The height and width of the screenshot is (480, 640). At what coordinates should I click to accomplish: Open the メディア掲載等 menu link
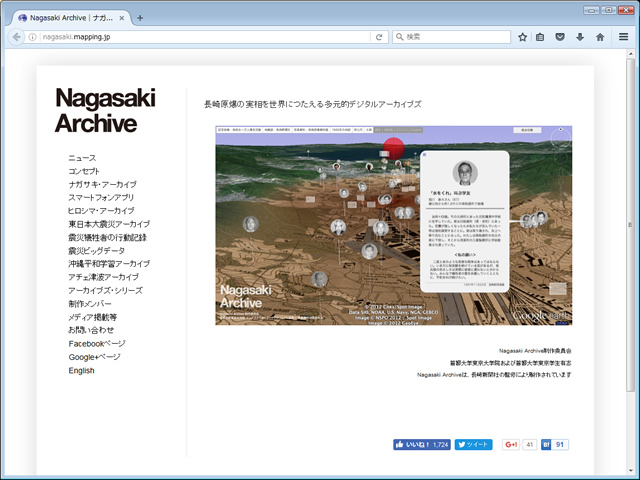coord(93,317)
